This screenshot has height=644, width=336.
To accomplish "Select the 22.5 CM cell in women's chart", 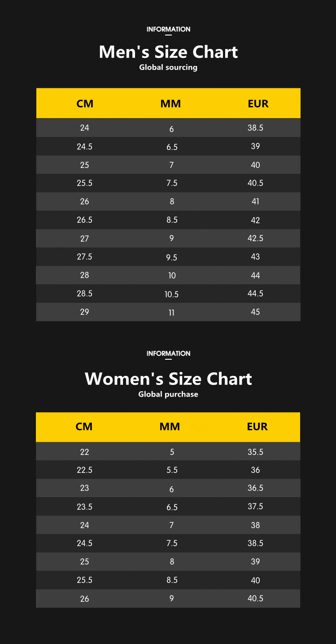I will [85, 470].
